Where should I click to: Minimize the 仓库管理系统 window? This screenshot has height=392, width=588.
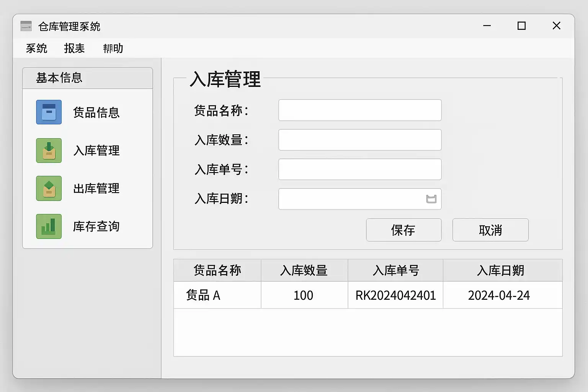tap(487, 26)
